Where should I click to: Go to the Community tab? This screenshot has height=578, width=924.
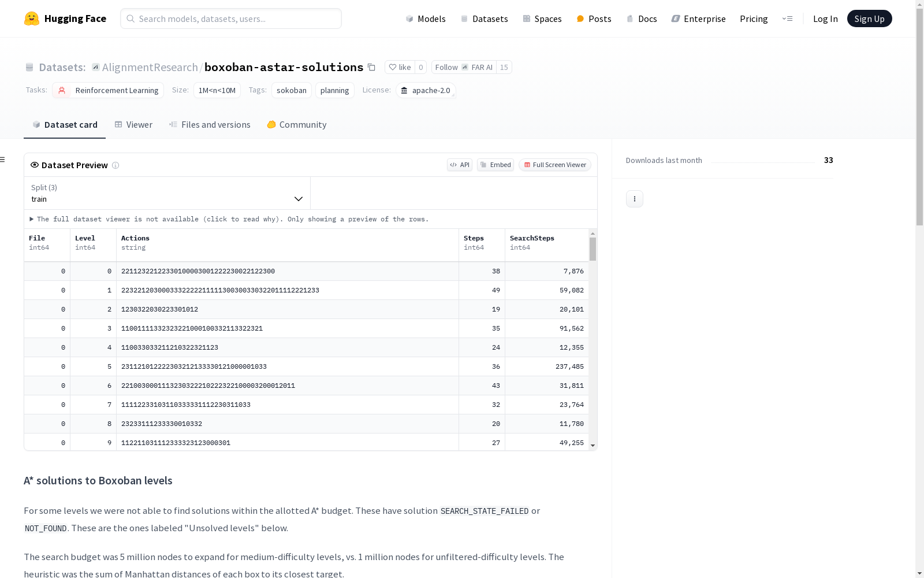point(297,125)
